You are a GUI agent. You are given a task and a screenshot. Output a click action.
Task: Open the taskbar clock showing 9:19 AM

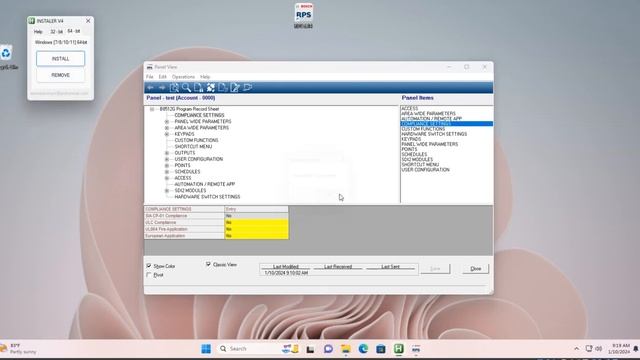(619, 349)
